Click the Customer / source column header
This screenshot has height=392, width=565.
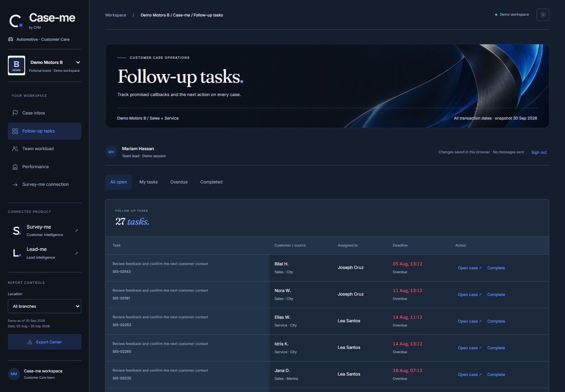pos(290,245)
